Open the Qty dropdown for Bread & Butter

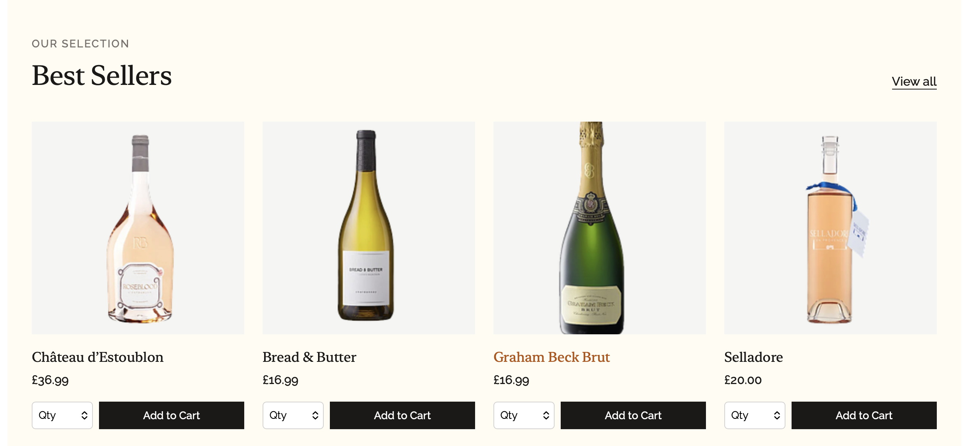[x=293, y=415]
